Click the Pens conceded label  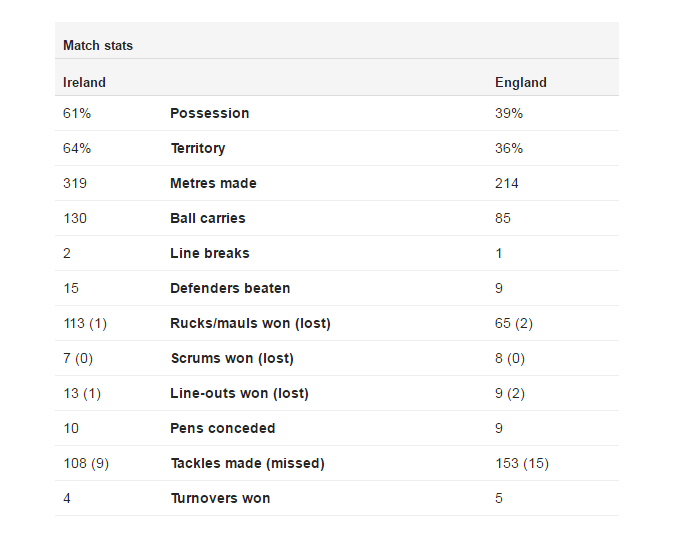pos(222,429)
